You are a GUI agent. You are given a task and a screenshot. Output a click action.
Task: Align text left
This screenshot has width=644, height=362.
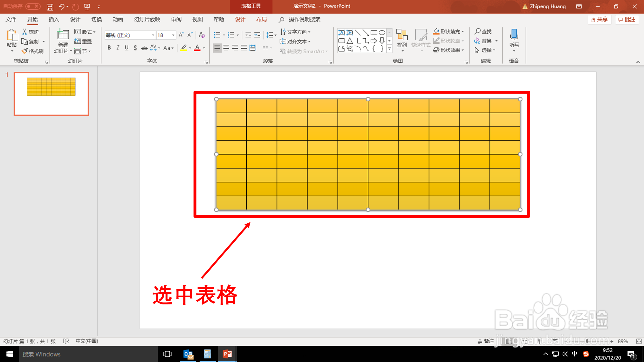tap(217, 48)
